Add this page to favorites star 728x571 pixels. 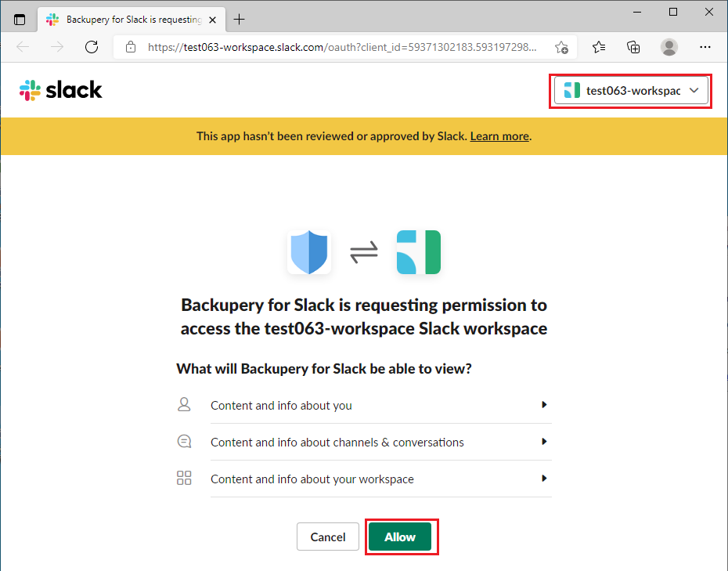click(561, 47)
